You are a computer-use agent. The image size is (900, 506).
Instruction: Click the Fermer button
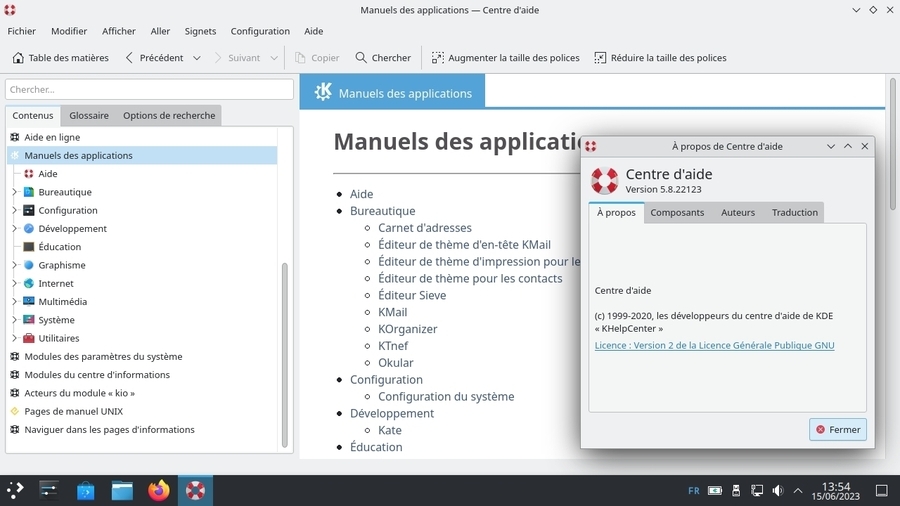pos(838,430)
